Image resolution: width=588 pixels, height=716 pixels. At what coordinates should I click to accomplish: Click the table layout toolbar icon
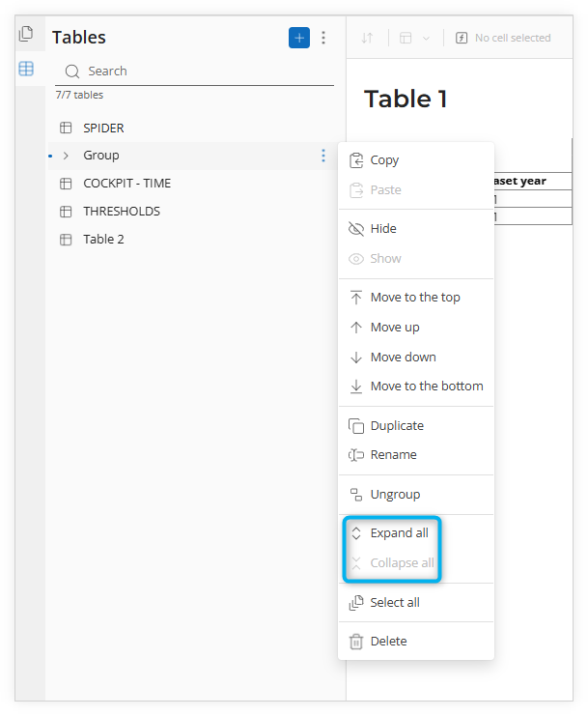(x=406, y=38)
